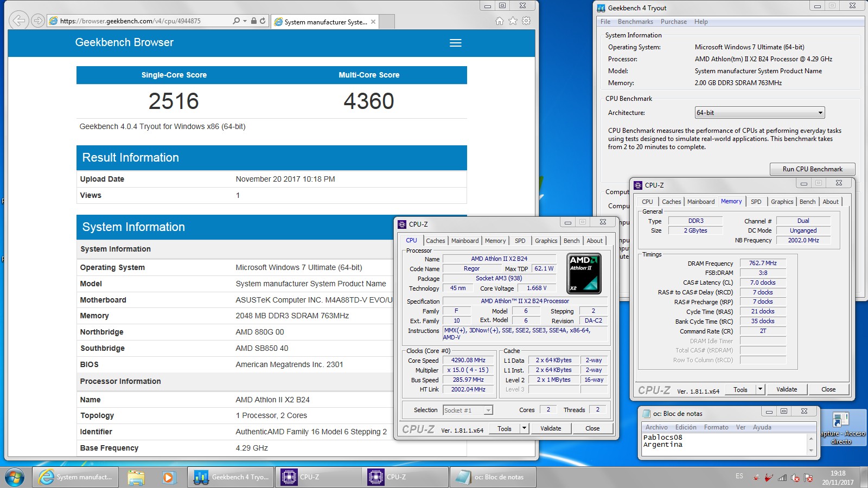Open the Capture desktop shortcut icon
Image resolution: width=868 pixels, height=488 pixels.
coord(841,427)
